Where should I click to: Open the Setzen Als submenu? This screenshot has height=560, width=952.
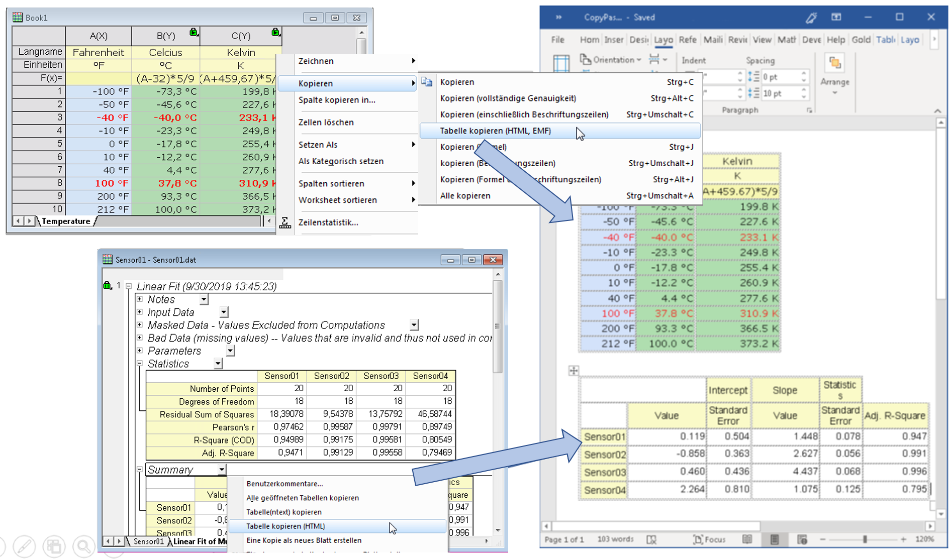[348, 145]
